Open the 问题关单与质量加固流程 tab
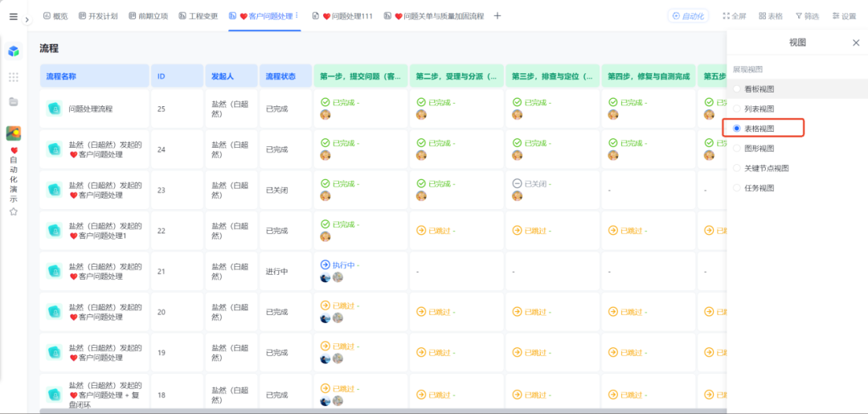The height and width of the screenshot is (414, 868). tap(434, 16)
